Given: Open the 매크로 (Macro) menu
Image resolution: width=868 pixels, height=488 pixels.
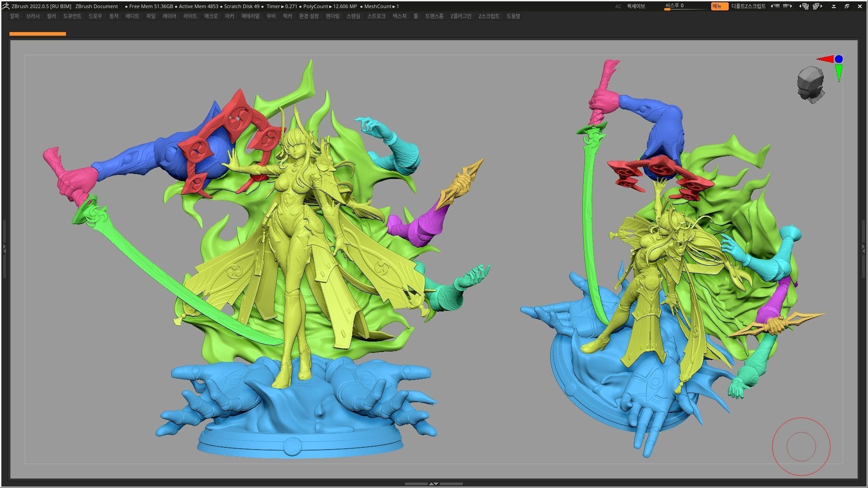Looking at the screenshot, I should point(211,16).
